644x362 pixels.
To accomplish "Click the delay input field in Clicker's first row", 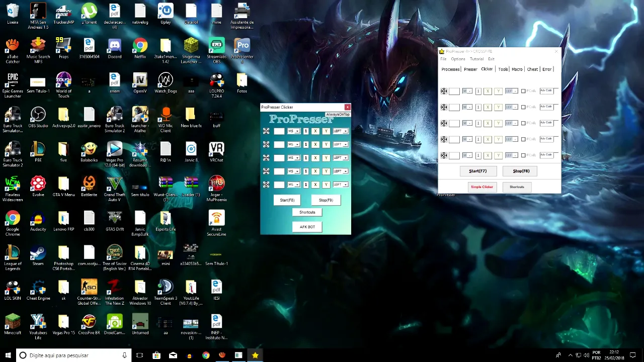I will coord(279,131).
